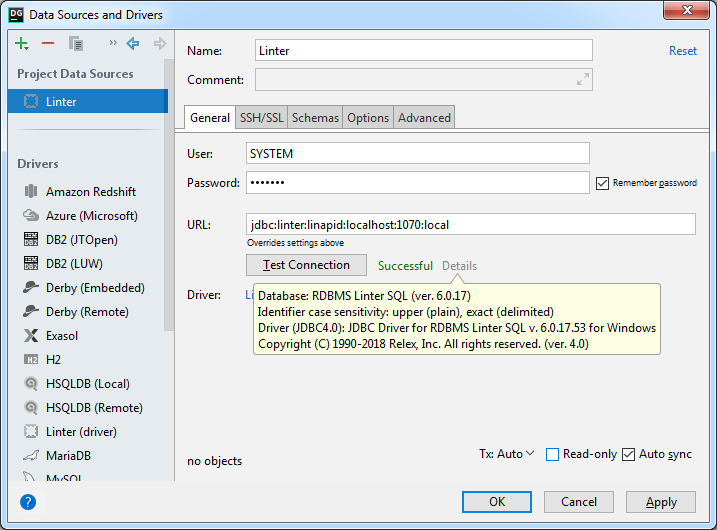The width and height of the screenshot is (717, 530).
Task: Disable the Auto sync checkbox
Action: click(628, 455)
